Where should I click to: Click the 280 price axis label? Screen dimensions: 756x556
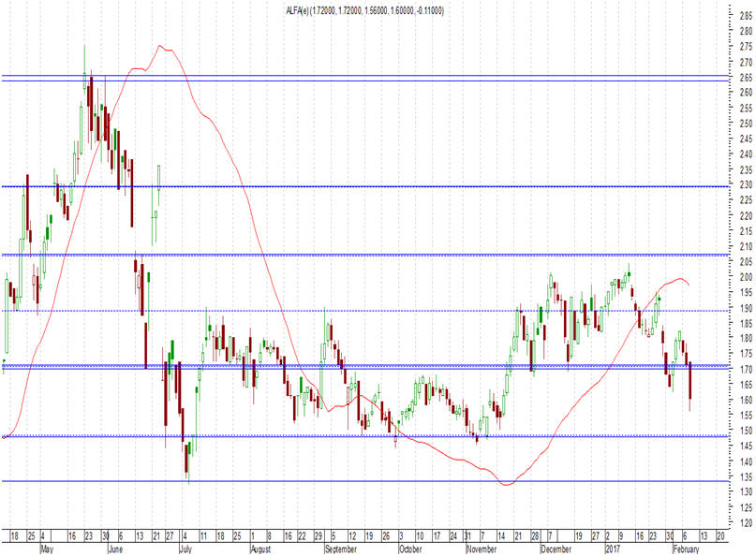pos(746,31)
